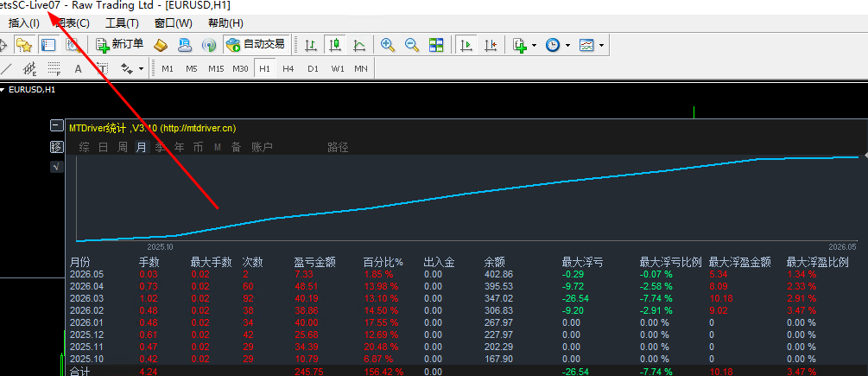This screenshot has width=868, height=376.
Task: Switch to the 账户 account tab
Action: 263,147
